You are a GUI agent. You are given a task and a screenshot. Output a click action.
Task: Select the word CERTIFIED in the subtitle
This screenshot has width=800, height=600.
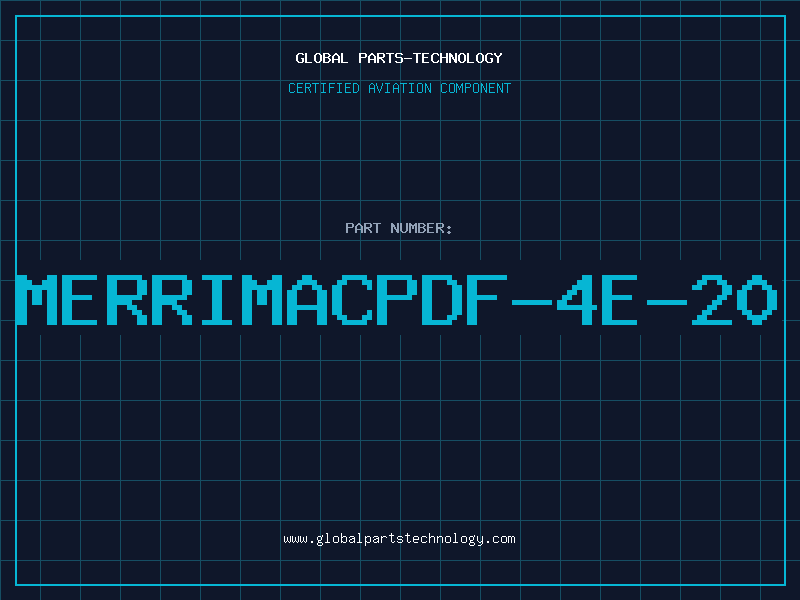point(324,88)
